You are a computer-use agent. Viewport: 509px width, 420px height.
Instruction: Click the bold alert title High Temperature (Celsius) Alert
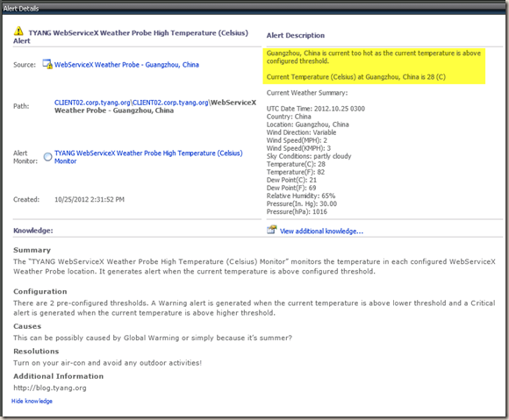[x=131, y=37]
